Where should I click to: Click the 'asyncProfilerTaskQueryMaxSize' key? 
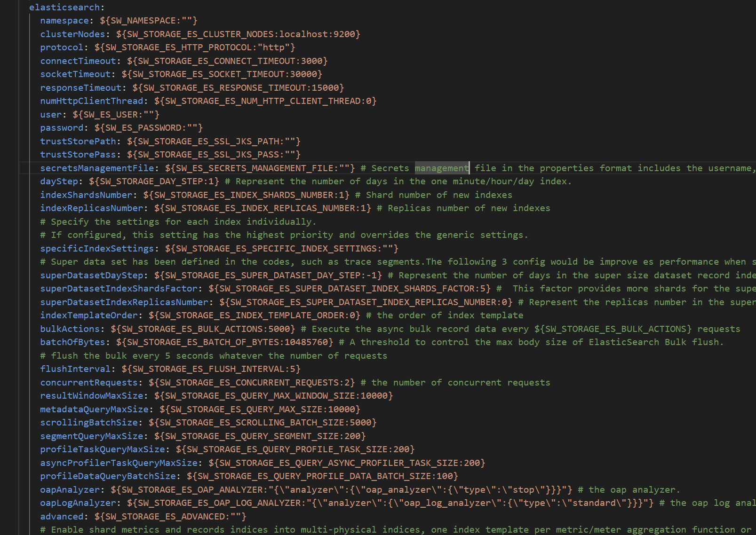(119, 463)
